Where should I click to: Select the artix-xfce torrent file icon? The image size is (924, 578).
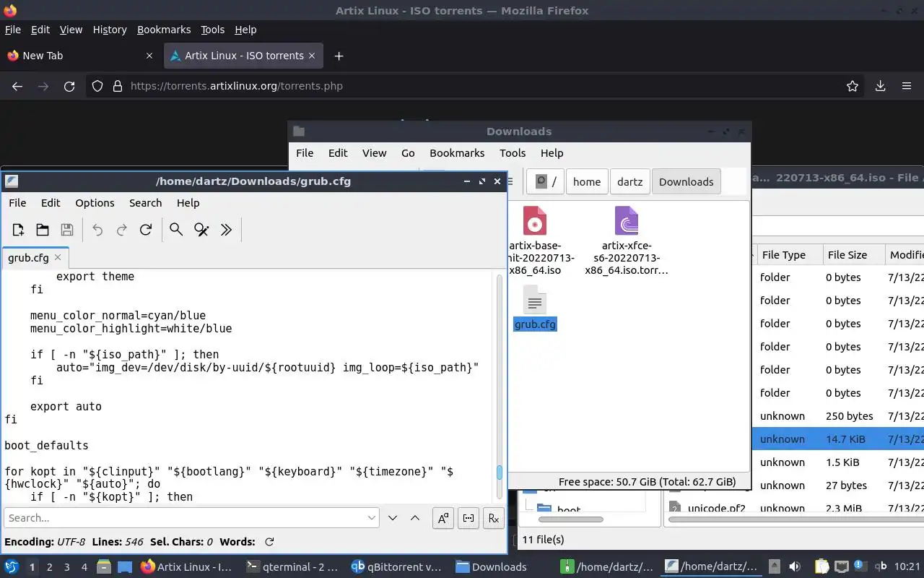pyautogui.click(x=627, y=221)
